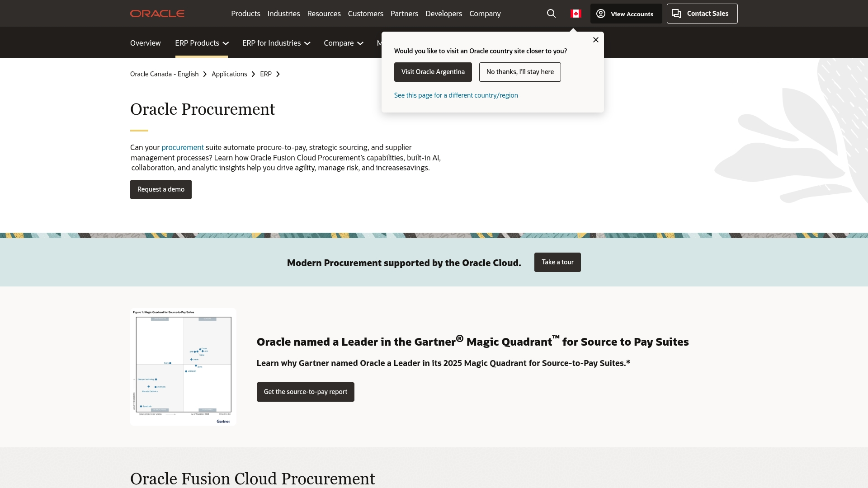Click Get the source-to-pay report

pyautogui.click(x=306, y=392)
